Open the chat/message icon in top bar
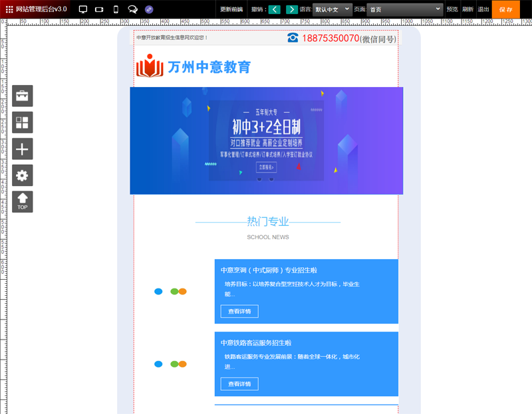 point(132,9)
